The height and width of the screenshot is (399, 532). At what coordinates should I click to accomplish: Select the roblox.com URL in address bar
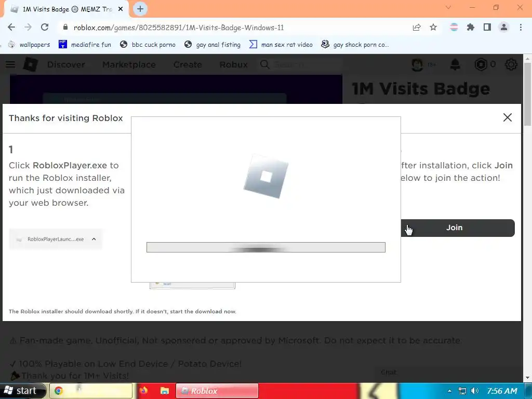click(179, 28)
